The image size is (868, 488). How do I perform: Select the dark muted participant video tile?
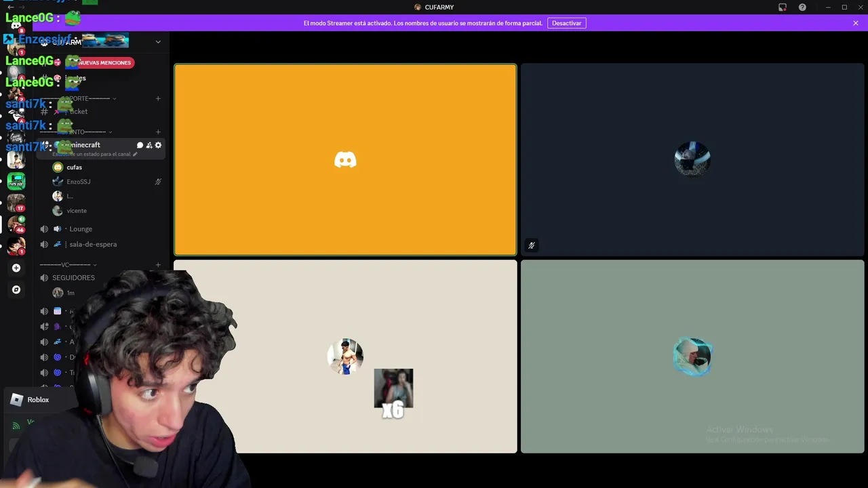pos(692,160)
